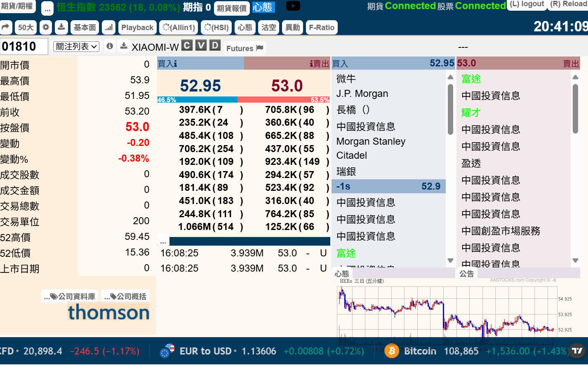Image resolution: width=588 pixels, height=366 pixels.
Task: Click the V badge next to XIAOMI-W
Action: click(201, 45)
